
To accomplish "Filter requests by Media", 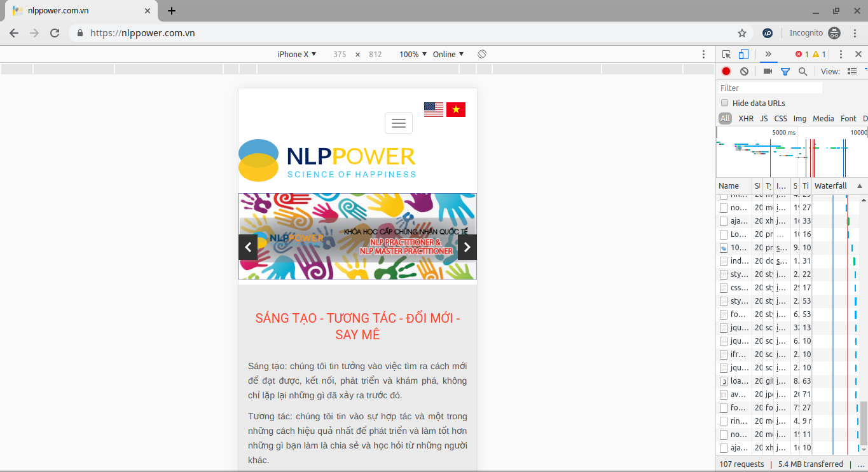I will click(823, 118).
